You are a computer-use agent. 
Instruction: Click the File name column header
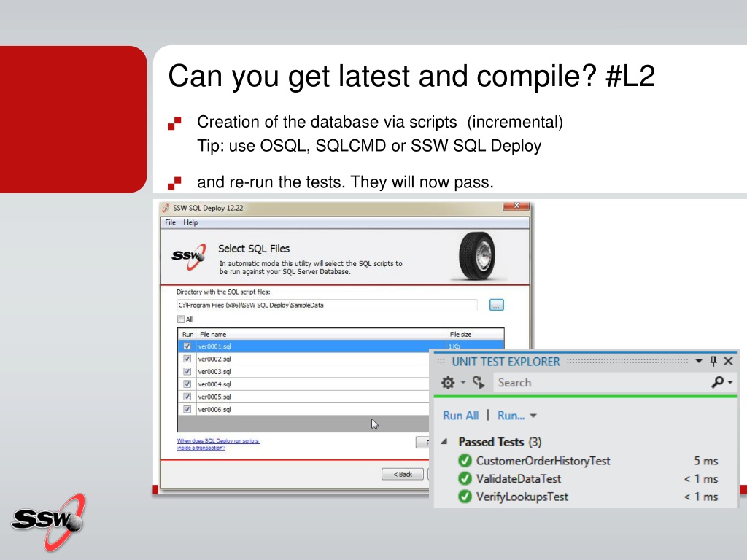[x=213, y=334]
